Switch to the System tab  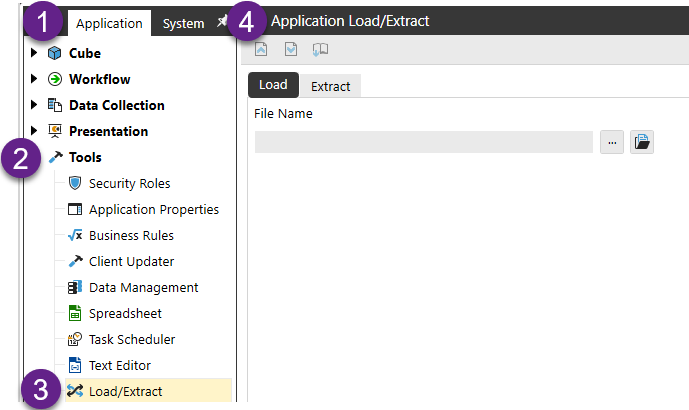point(183,24)
